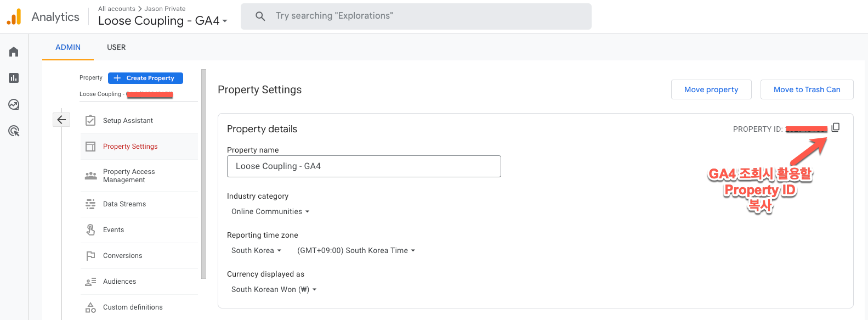Open the Advertising icon in sidebar
Viewport: 868px width, 320px height.
(14, 131)
